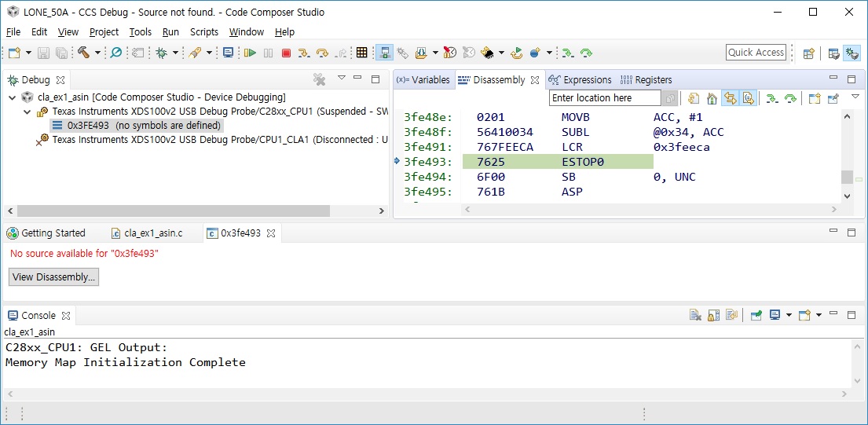Click the green bug Debug icon
Screen dimensions: 868x425
click(162, 53)
